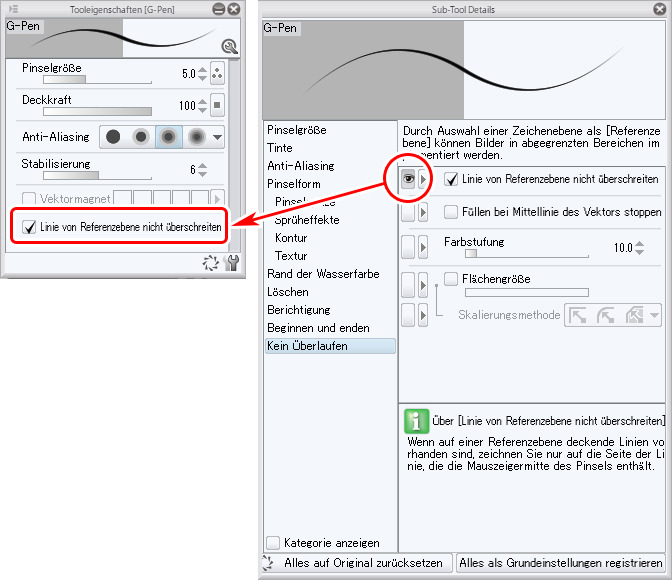Toggle Kategorie anzeigen checkbox
The height and width of the screenshot is (580, 672).
click(273, 543)
